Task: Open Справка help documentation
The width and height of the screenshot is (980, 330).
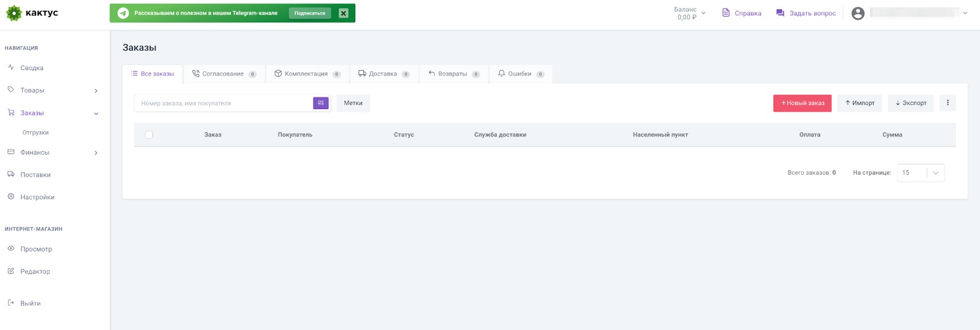Action: click(742, 13)
